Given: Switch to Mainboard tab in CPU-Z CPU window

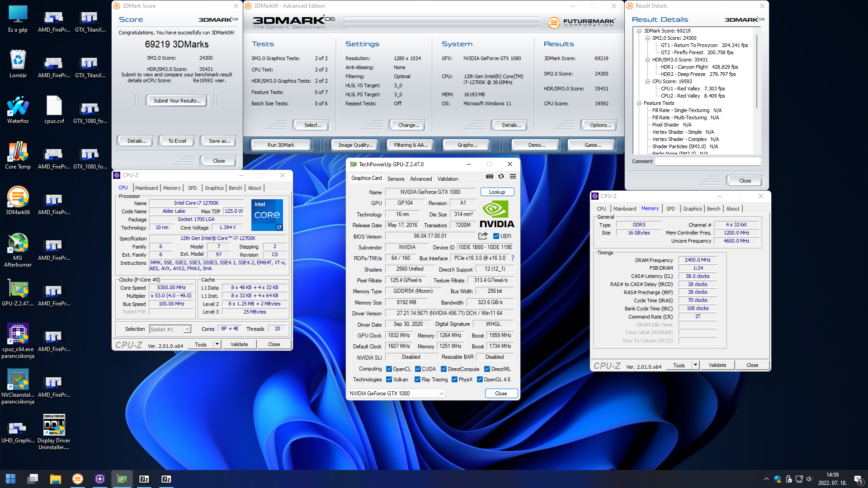Looking at the screenshot, I should point(146,188).
